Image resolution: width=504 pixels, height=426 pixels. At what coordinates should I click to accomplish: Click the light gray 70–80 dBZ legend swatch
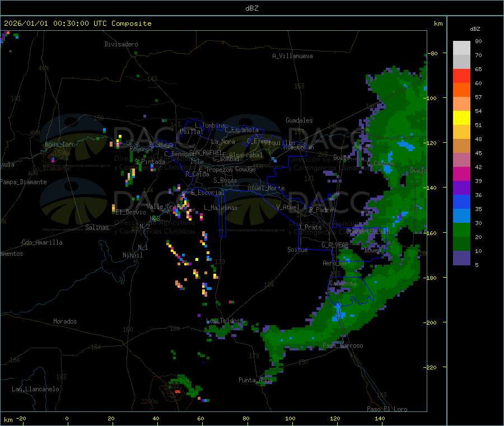pos(461,48)
